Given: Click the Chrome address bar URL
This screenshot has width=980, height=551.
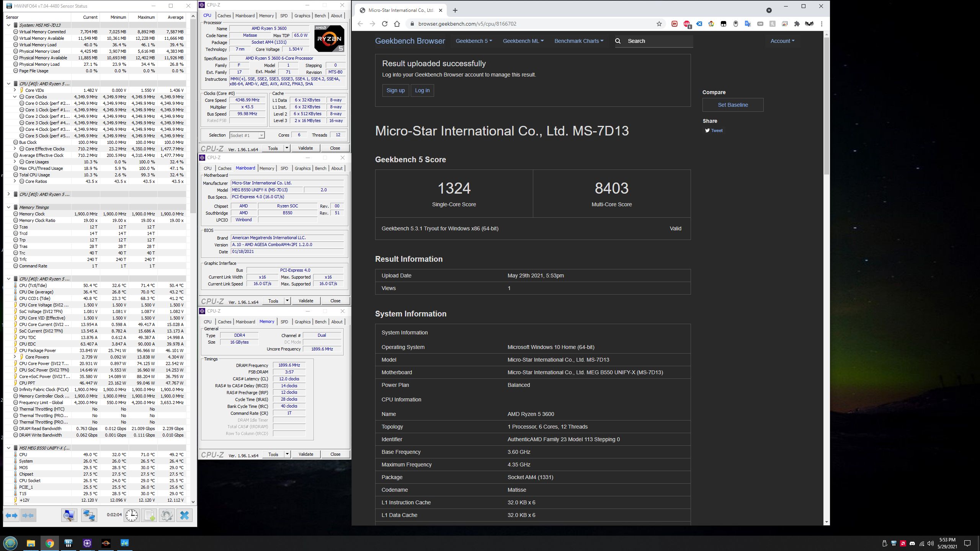Looking at the screenshot, I should point(467,24).
